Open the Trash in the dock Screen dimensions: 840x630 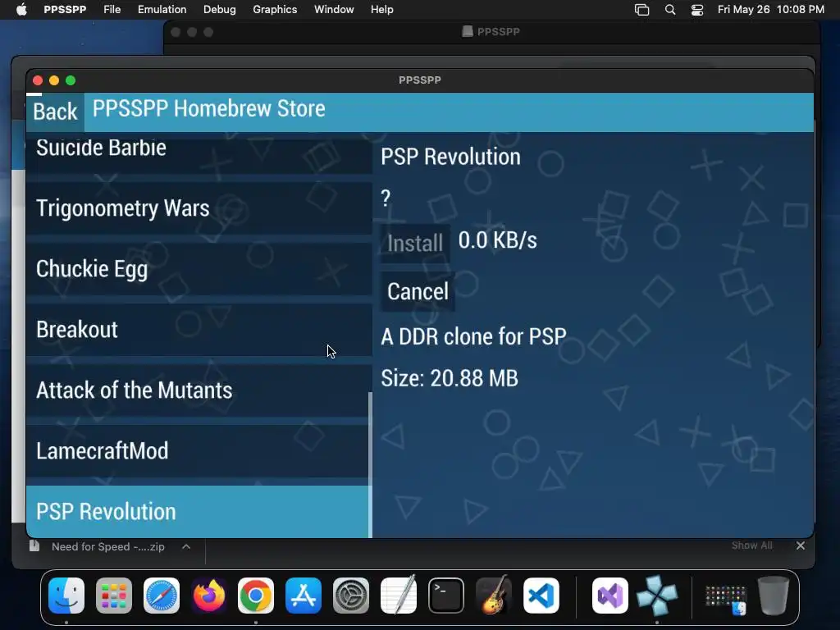click(x=774, y=596)
